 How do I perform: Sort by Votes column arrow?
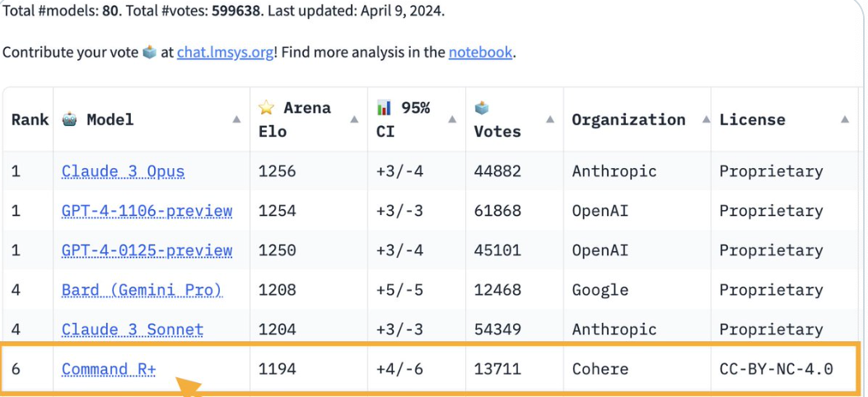(550, 119)
